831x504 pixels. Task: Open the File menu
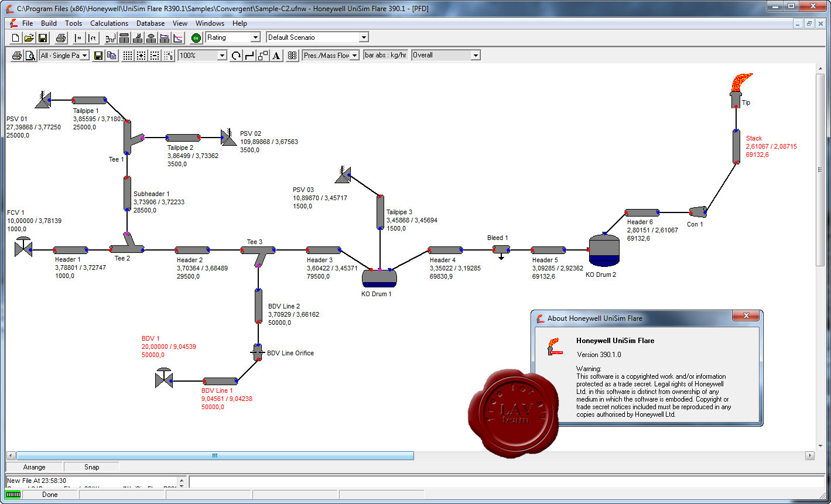pos(28,23)
